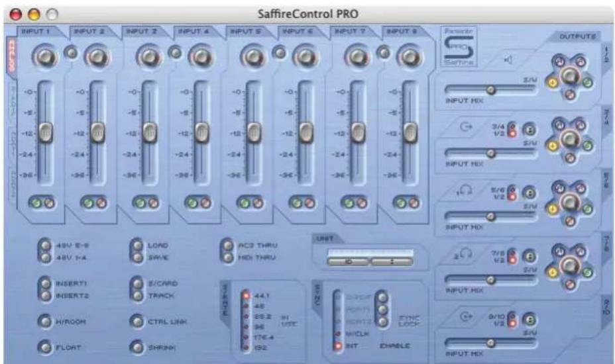
Task: Click the Input 1 fader handle
Action: coord(46,132)
